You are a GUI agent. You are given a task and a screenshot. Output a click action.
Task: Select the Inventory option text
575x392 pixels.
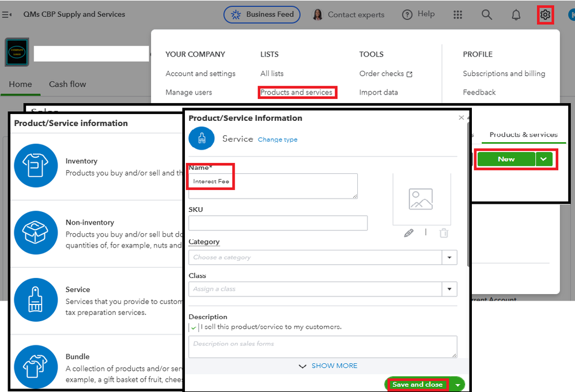[81, 161]
